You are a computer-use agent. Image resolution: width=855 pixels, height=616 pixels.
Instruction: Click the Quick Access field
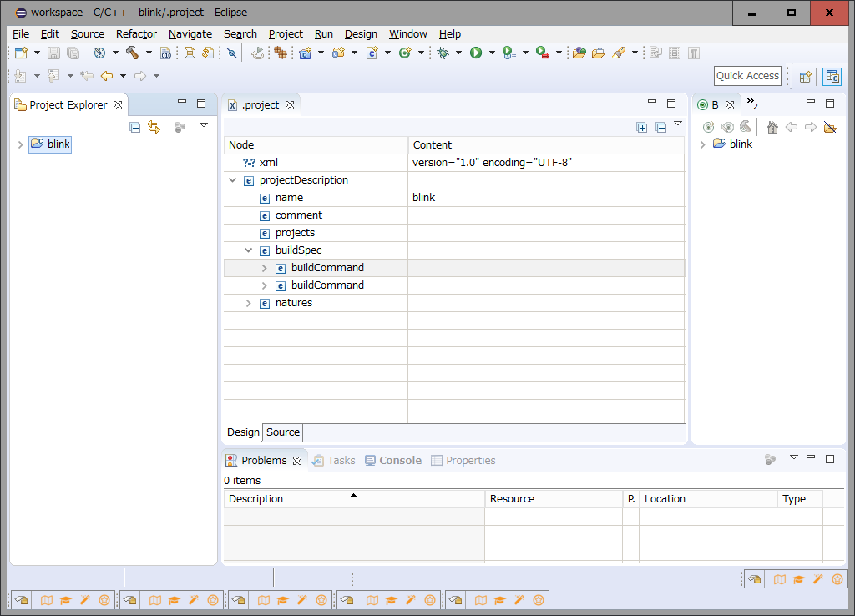[x=747, y=76]
